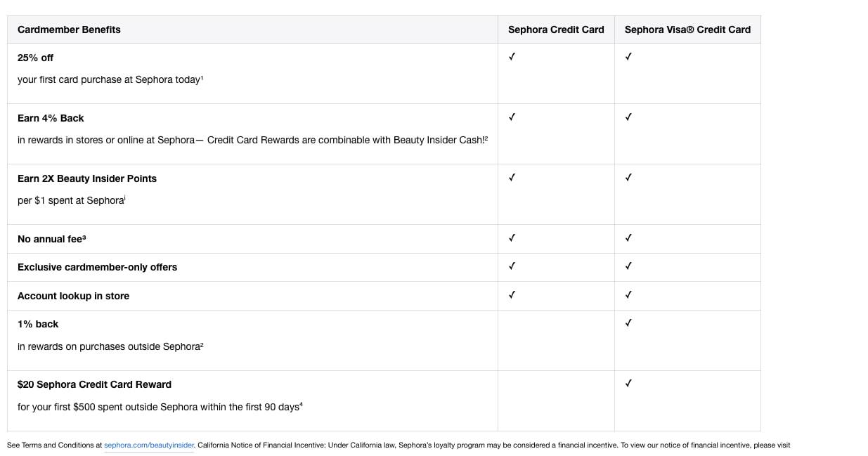Click Sephora Credit Card checkmark for Account lookup

point(512,295)
